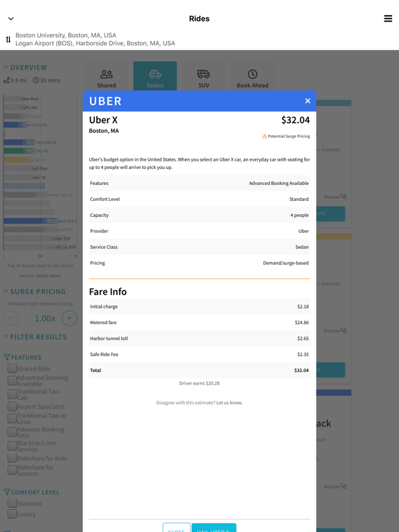Check the Standard comfort level
The width and height of the screenshot is (399, 532).
[12, 503]
